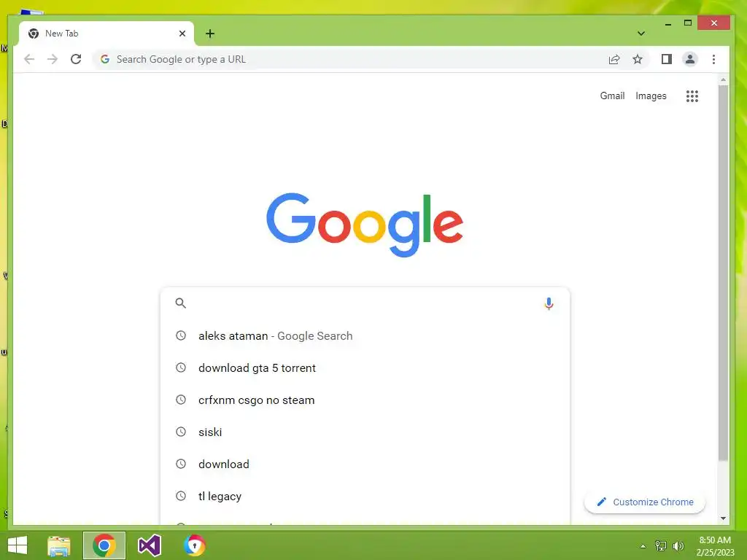Choose the plain download suggestion
Image resolution: width=747 pixels, height=560 pixels.
click(365, 464)
